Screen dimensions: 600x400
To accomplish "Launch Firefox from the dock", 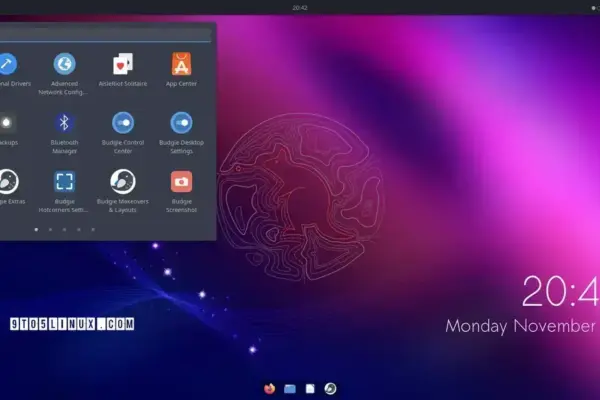I will coord(270,389).
